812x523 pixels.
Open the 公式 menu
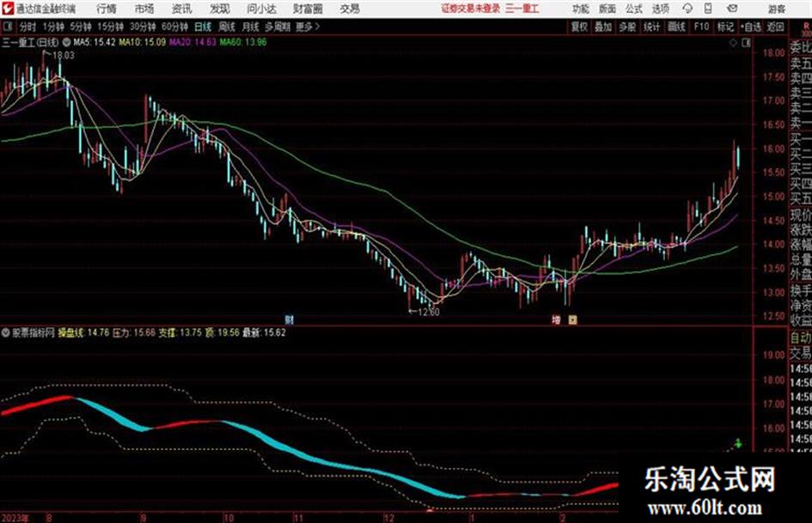tap(634, 9)
